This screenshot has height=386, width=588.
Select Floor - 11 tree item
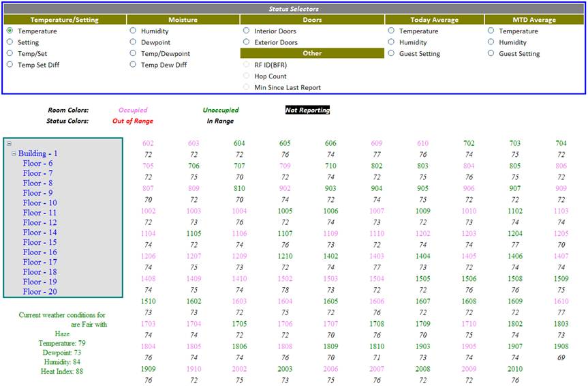pyautogui.click(x=40, y=213)
